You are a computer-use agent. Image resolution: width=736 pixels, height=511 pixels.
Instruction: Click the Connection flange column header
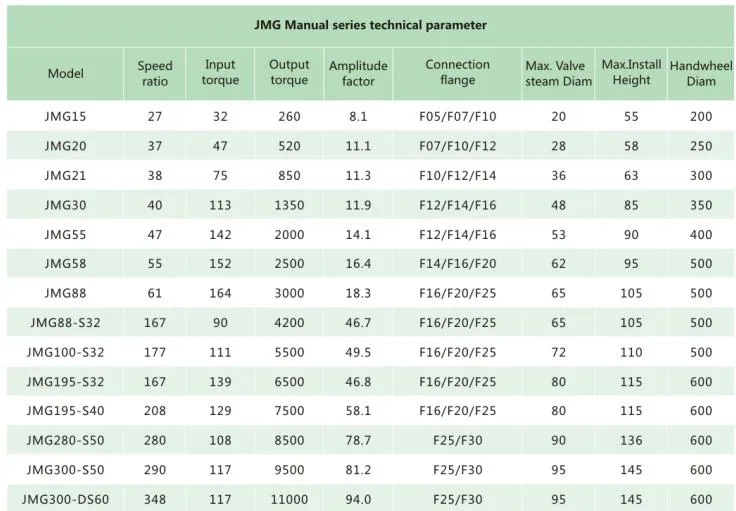tap(457, 73)
